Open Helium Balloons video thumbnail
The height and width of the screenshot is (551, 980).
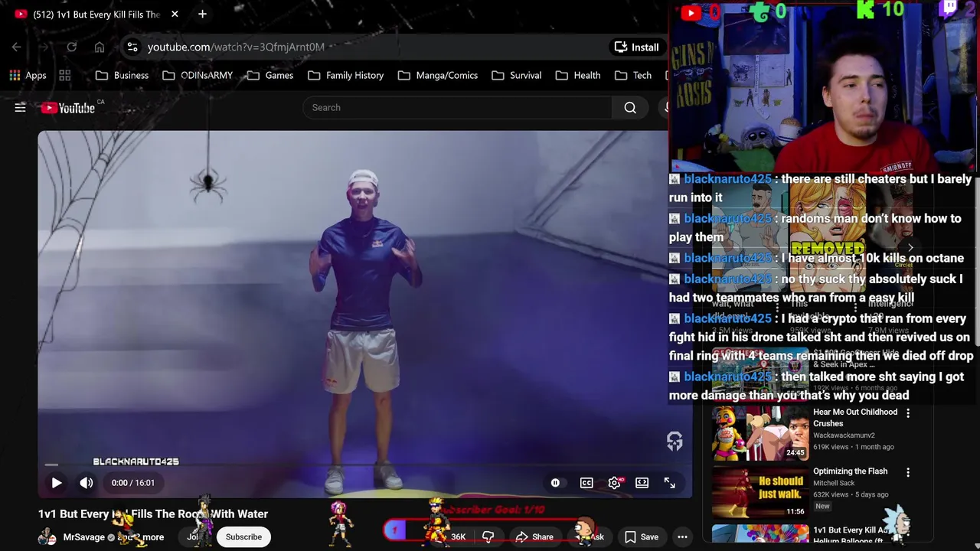[x=760, y=534]
